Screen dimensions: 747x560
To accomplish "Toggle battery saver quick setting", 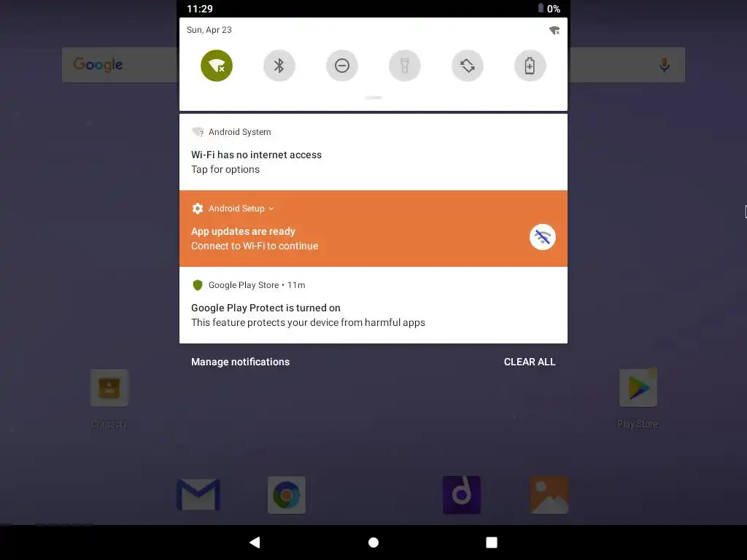I will [x=530, y=66].
